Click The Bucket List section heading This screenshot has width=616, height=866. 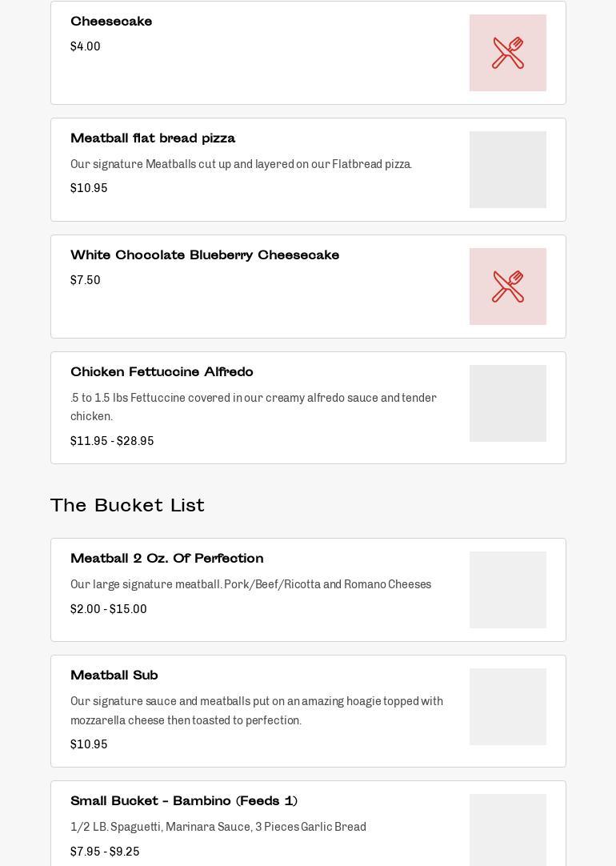coord(127,505)
